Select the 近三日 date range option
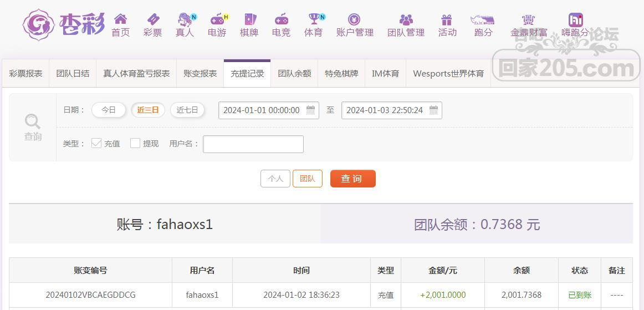The height and width of the screenshot is (310, 644). click(148, 110)
